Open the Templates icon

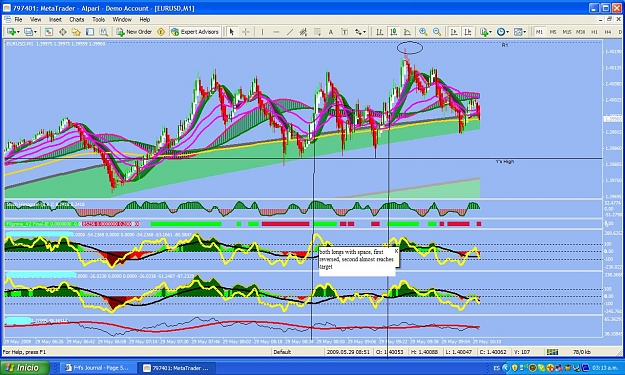[x=518, y=32]
